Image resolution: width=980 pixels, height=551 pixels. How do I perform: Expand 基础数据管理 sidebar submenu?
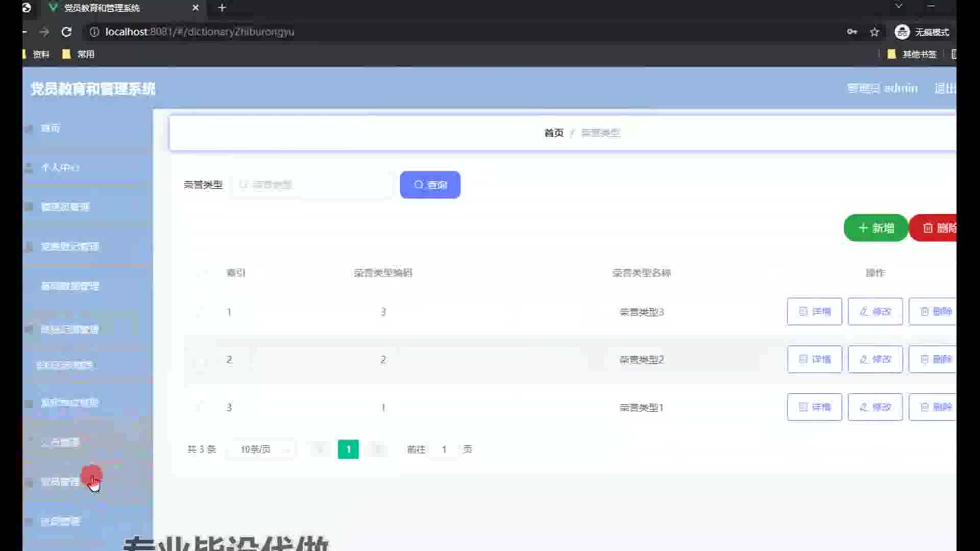click(70, 286)
